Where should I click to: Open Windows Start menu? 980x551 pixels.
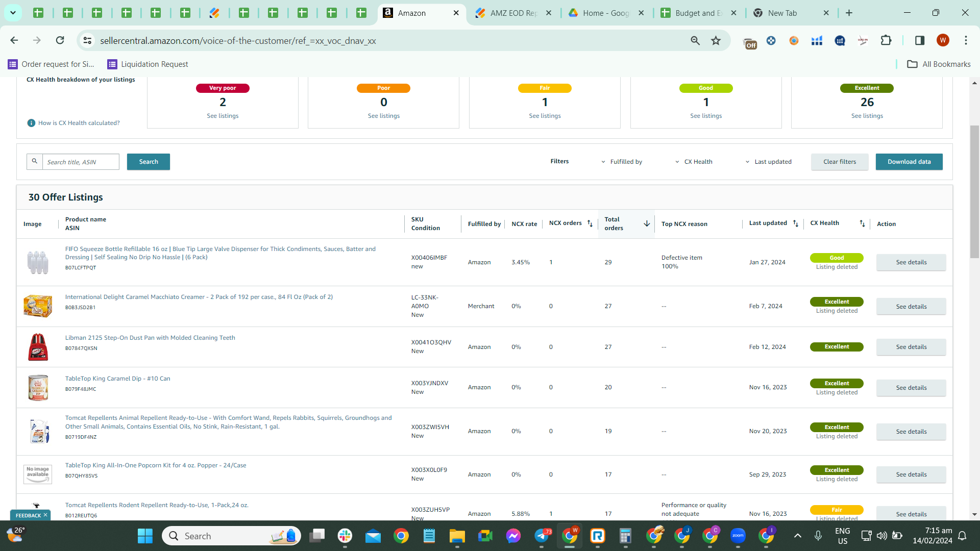tap(145, 536)
